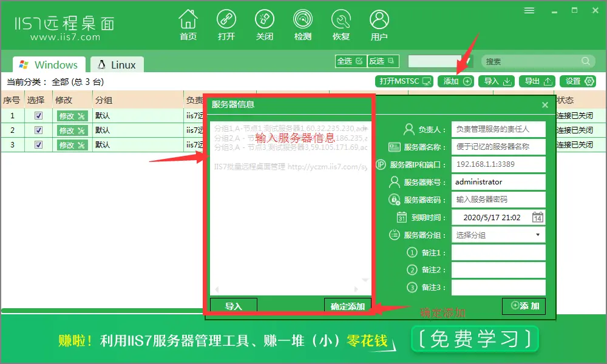Image resolution: width=607 pixels, height=364 pixels.
Task: Toggle checkbox for row 3
Action: (38, 144)
